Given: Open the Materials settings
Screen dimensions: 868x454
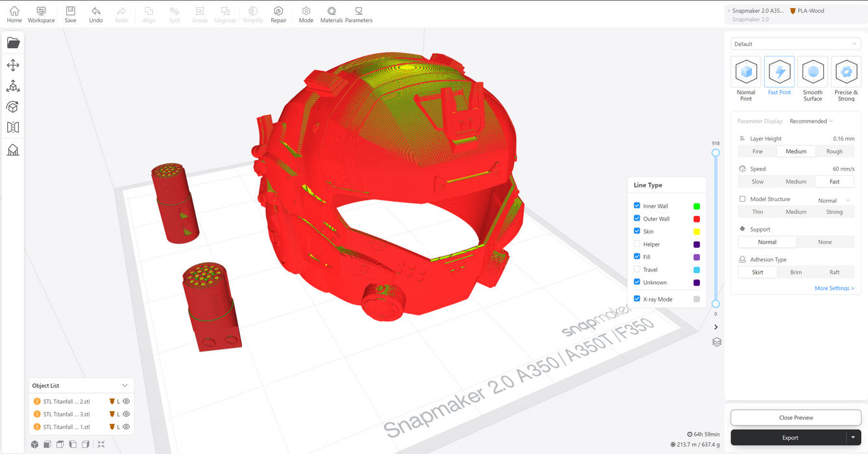Looking at the screenshot, I should (x=332, y=14).
